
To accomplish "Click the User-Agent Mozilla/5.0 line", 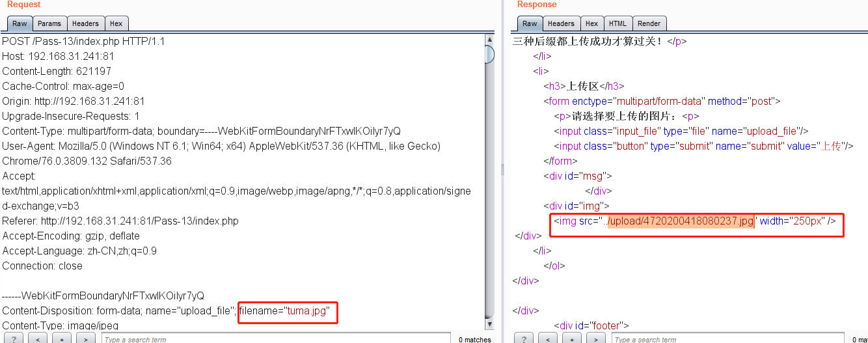I will tap(221, 146).
